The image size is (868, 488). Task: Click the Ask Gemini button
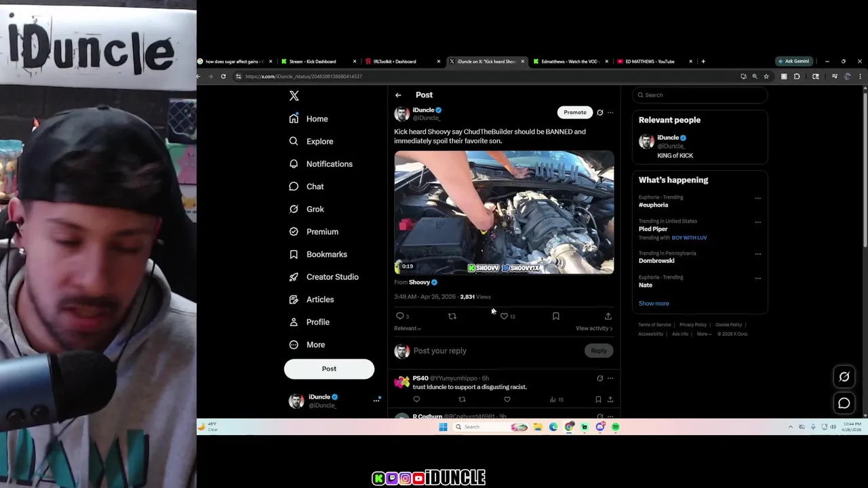point(794,62)
